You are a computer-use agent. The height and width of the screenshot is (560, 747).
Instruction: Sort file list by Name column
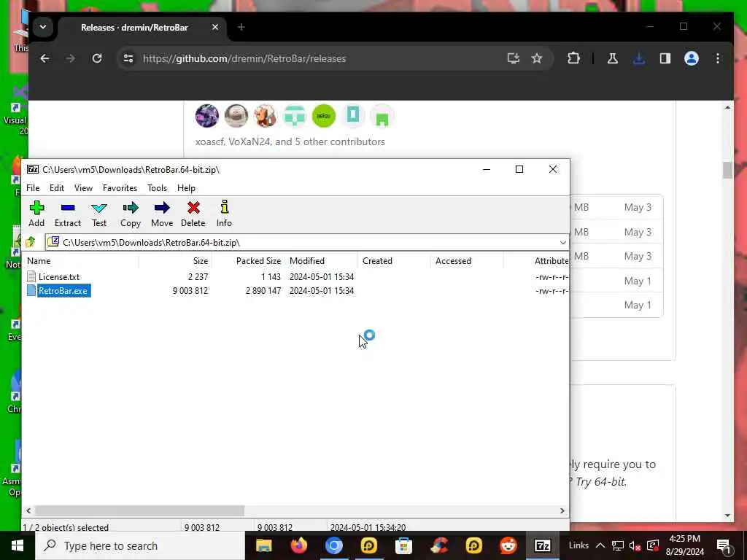coord(81,261)
